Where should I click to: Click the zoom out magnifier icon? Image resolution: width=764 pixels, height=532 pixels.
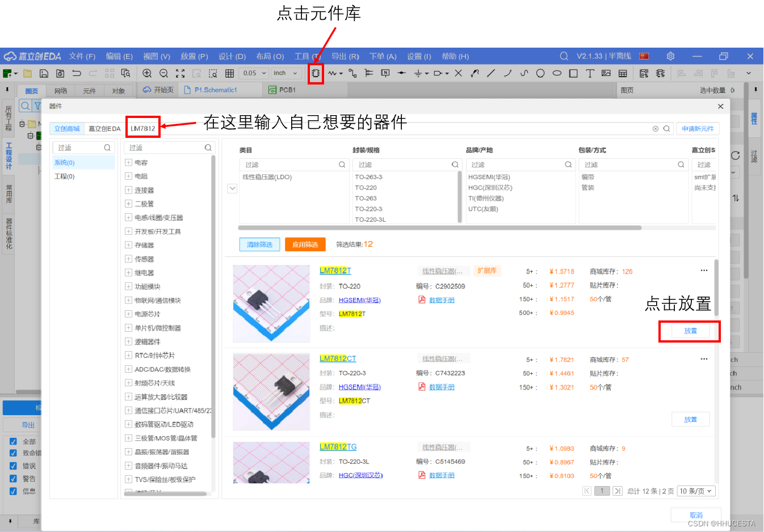pyautogui.click(x=163, y=73)
